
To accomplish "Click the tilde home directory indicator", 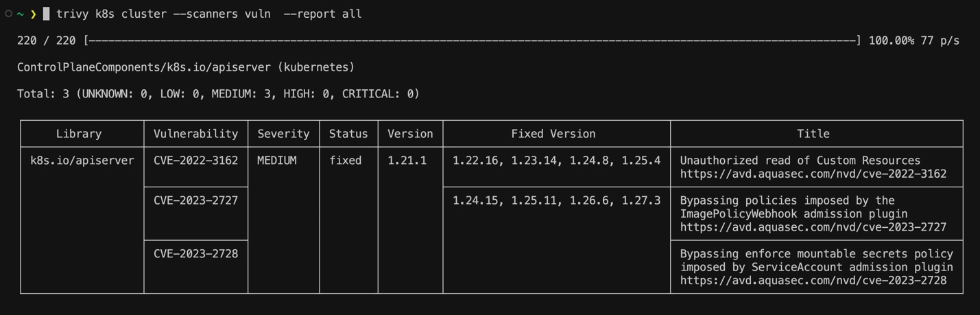I will tap(21, 14).
